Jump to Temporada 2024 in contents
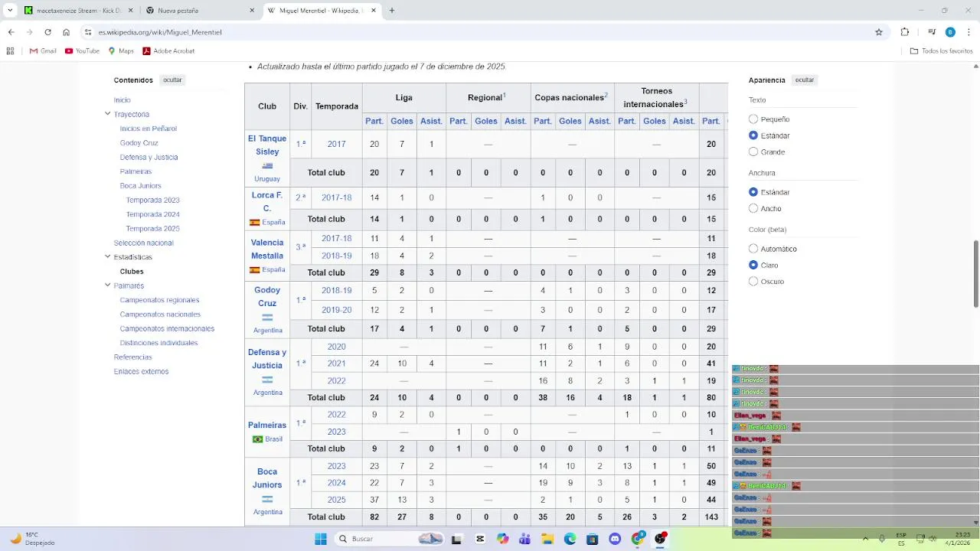This screenshot has height=551, width=980. tap(153, 214)
